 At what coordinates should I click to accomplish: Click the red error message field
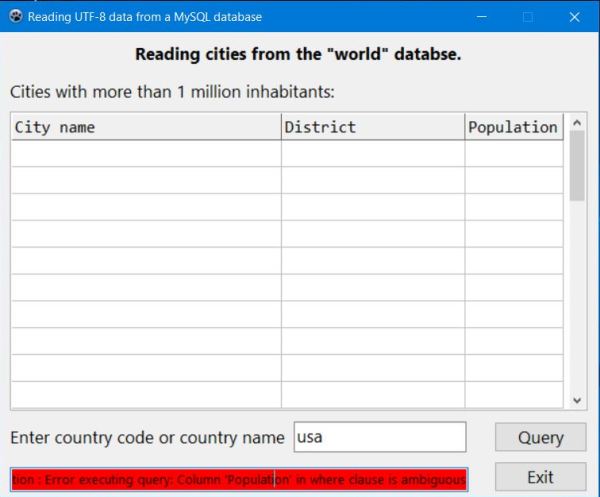coord(239,479)
